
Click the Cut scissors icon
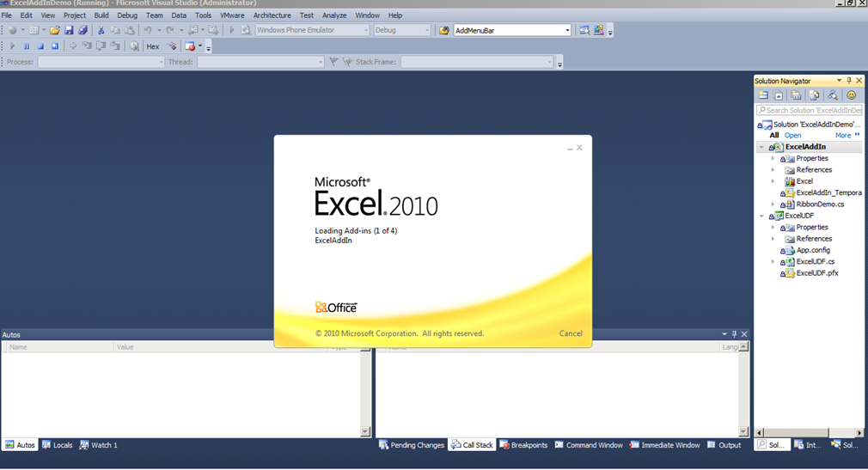[x=101, y=30]
